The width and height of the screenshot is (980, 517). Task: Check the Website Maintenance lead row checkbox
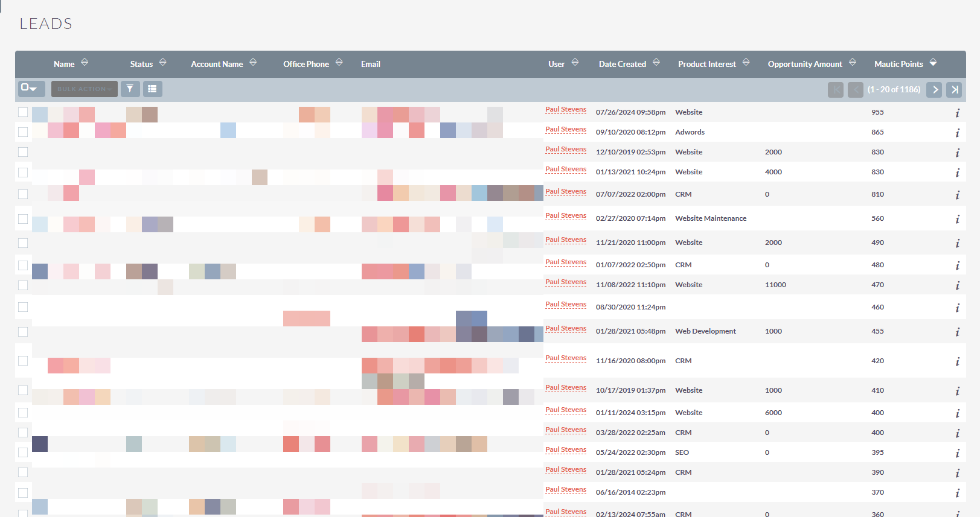point(23,218)
